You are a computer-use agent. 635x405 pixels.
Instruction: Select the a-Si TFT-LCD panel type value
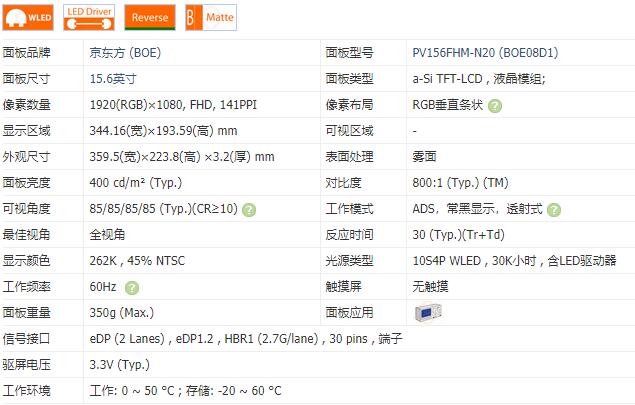(x=479, y=79)
